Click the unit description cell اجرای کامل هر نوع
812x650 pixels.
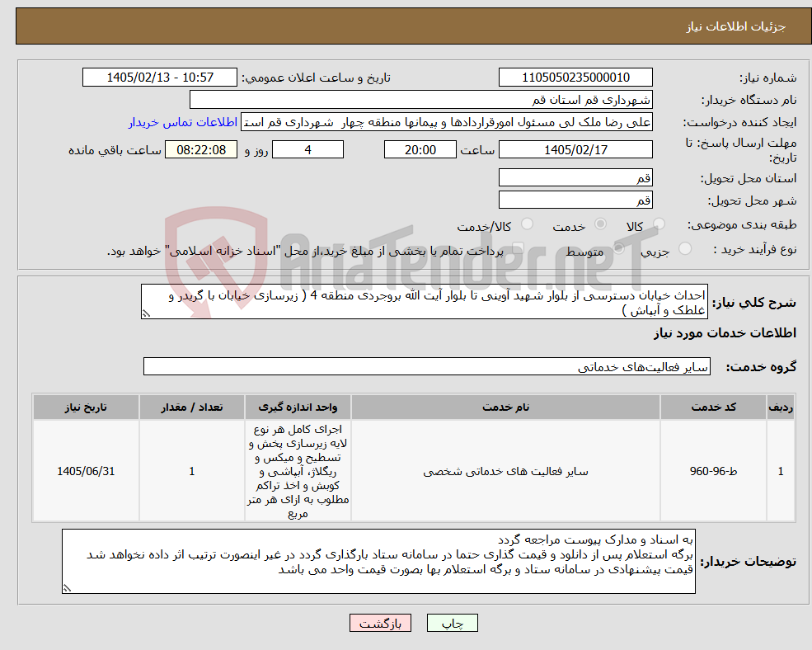298,471
